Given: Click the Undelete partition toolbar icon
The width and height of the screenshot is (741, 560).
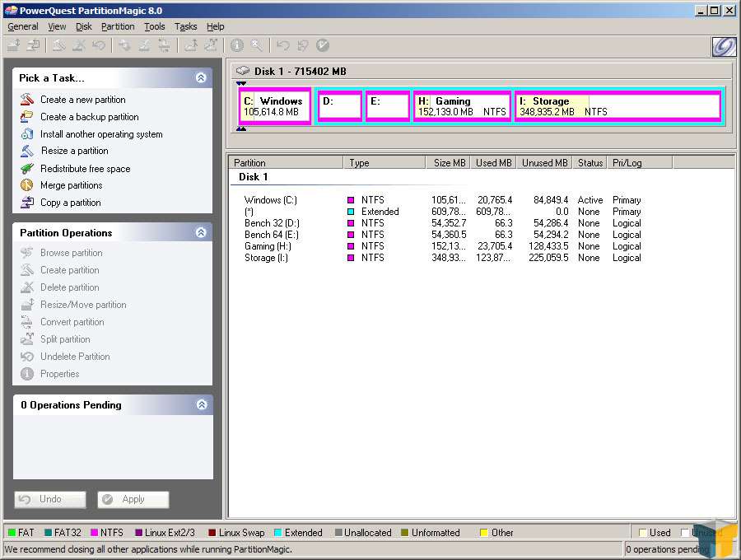Looking at the screenshot, I should (x=98, y=45).
